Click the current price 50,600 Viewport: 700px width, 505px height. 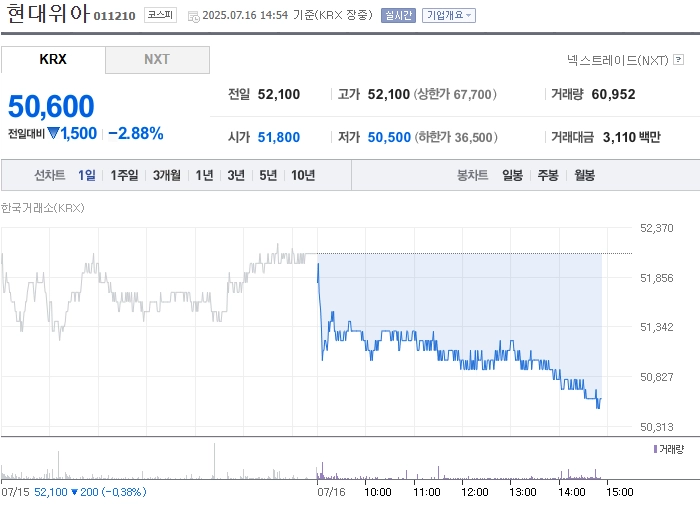[x=51, y=106]
